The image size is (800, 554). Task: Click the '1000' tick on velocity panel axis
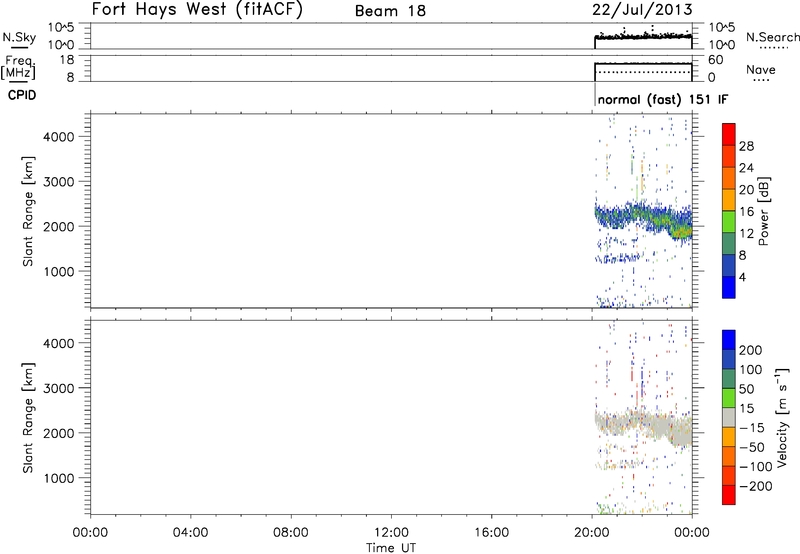[58, 478]
